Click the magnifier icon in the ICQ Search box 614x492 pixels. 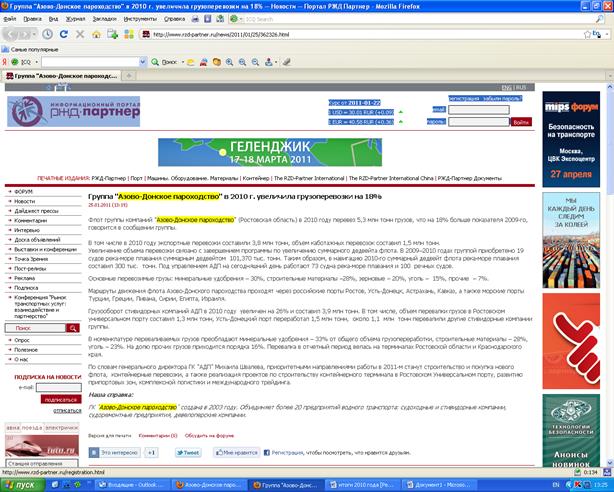coord(600,18)
